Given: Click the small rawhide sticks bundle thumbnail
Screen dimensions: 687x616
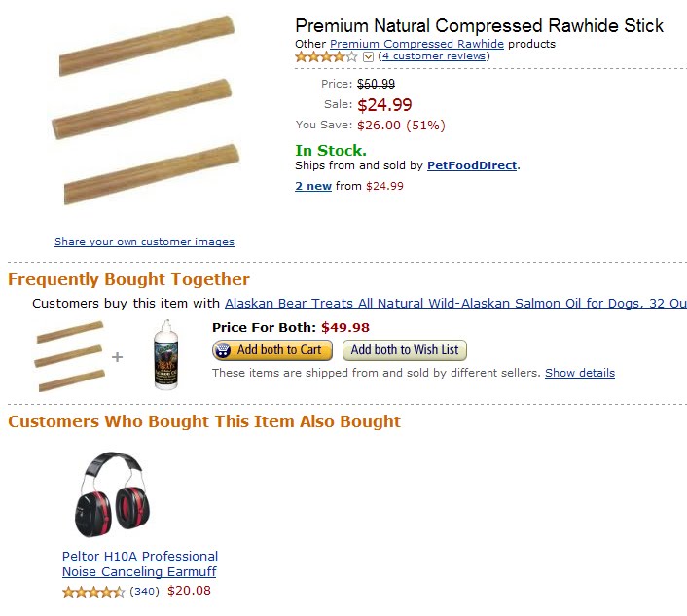Looking at the screenshot, I should 69,356.
